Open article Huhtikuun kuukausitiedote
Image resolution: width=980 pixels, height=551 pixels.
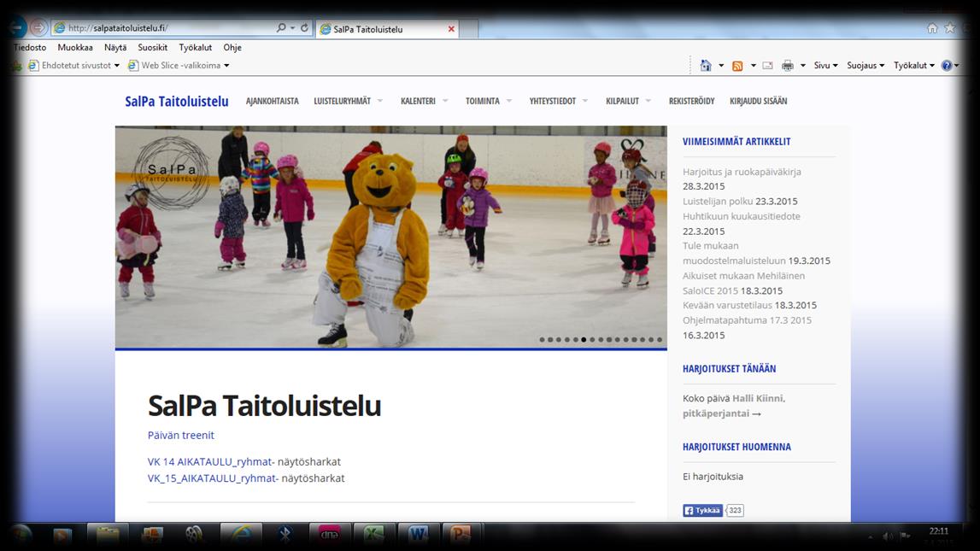click(x=742, y=216)
